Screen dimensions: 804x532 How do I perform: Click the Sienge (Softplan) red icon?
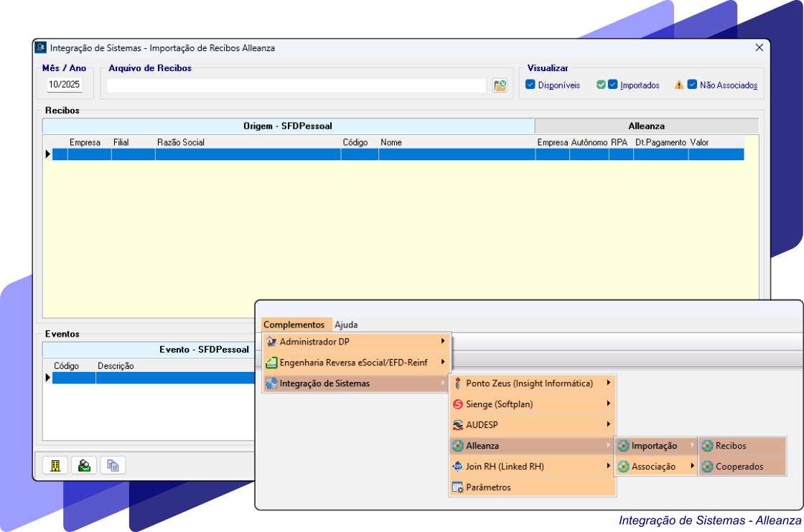[x=457, y=404]
